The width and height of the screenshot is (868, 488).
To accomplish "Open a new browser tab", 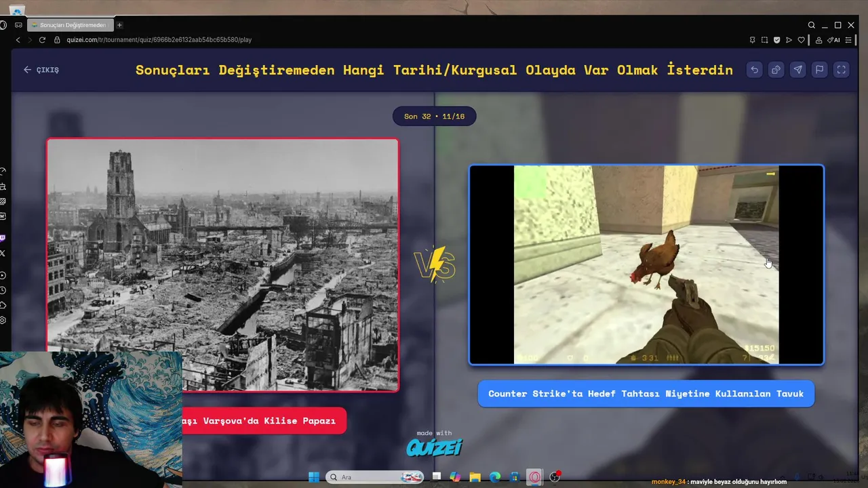I will coord(119,25).
